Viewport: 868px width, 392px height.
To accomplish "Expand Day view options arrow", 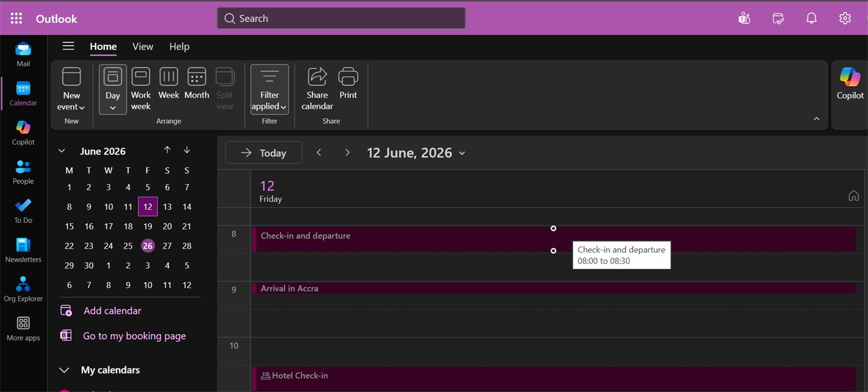I will click(113, 108).
